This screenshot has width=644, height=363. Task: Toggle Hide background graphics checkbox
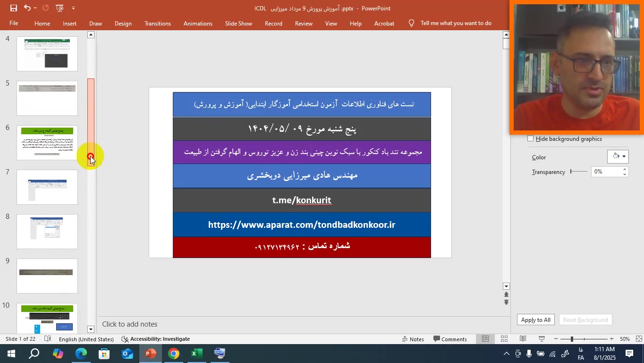click(530, 138)
